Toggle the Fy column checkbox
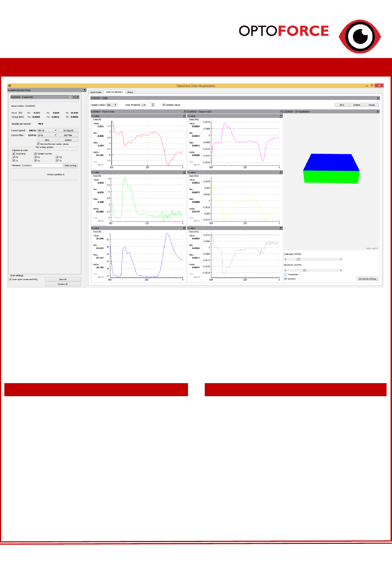392x566 pixels. point(35,157)
